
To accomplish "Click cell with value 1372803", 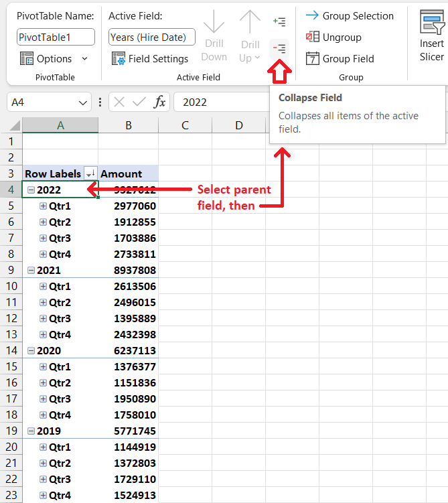I will (x=129, y=463).
